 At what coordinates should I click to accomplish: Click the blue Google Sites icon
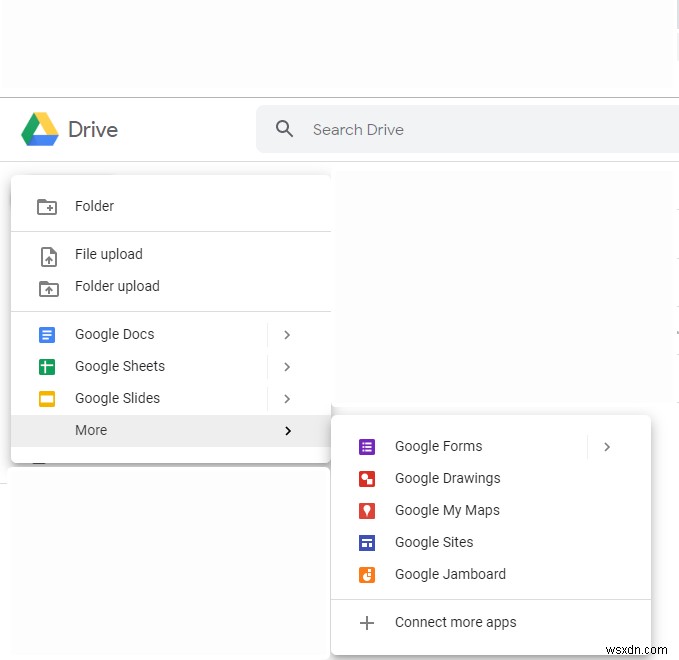pyautogui.click(x=367, y=543)
